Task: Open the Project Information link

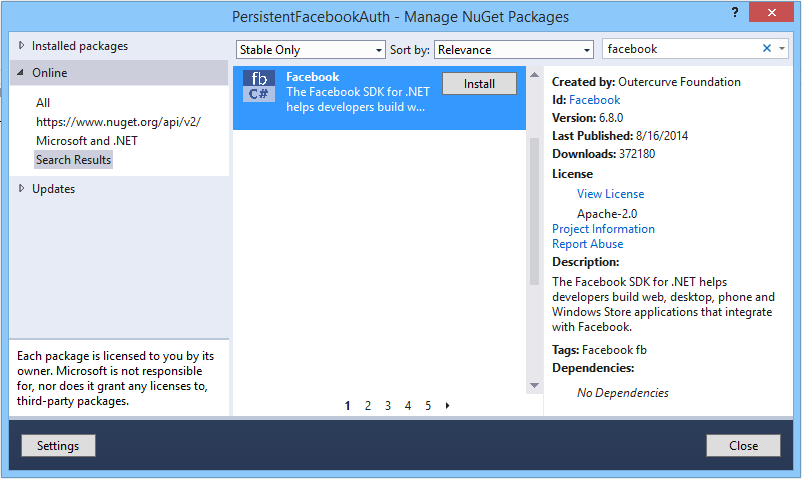Action: 604,229
